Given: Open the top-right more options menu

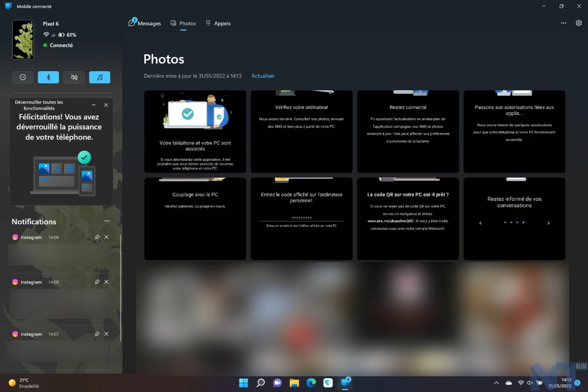Looking at the screenshot, I should [563, 23].
